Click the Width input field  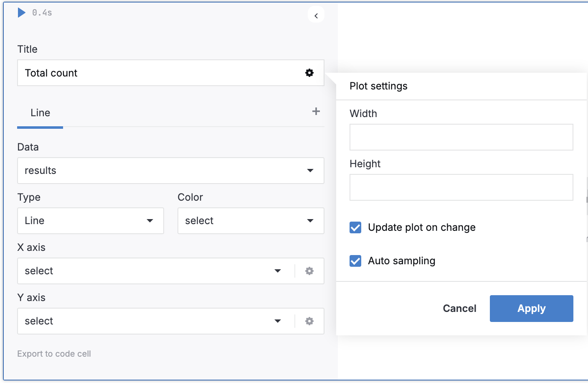pos(461,137)
